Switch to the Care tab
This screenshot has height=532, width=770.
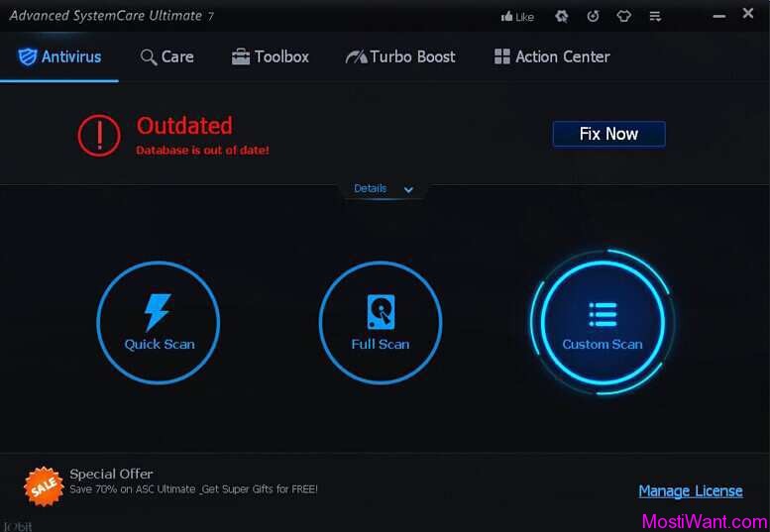(x=166, y=56)
